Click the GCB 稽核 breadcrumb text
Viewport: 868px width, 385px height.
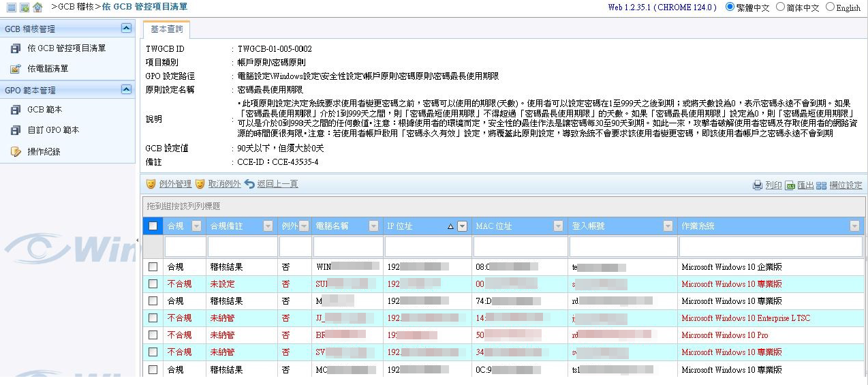coord(76,6)
